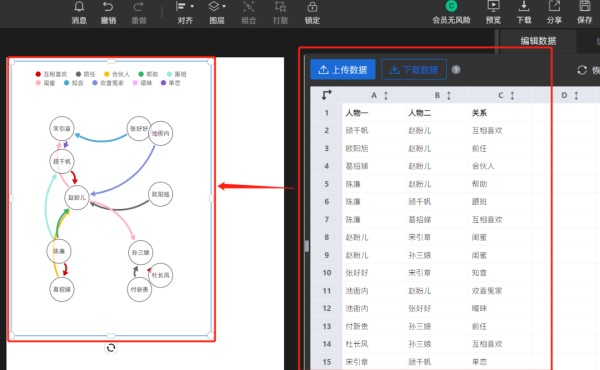Select the 孙三娘 node in chart
Viewport: 600px width, 370px height.
pos(140,253)
